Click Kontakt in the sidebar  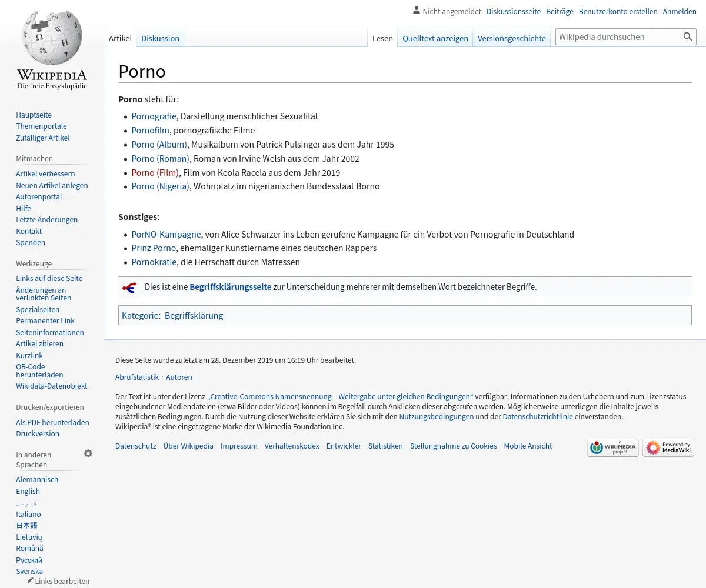pos(29,231)
